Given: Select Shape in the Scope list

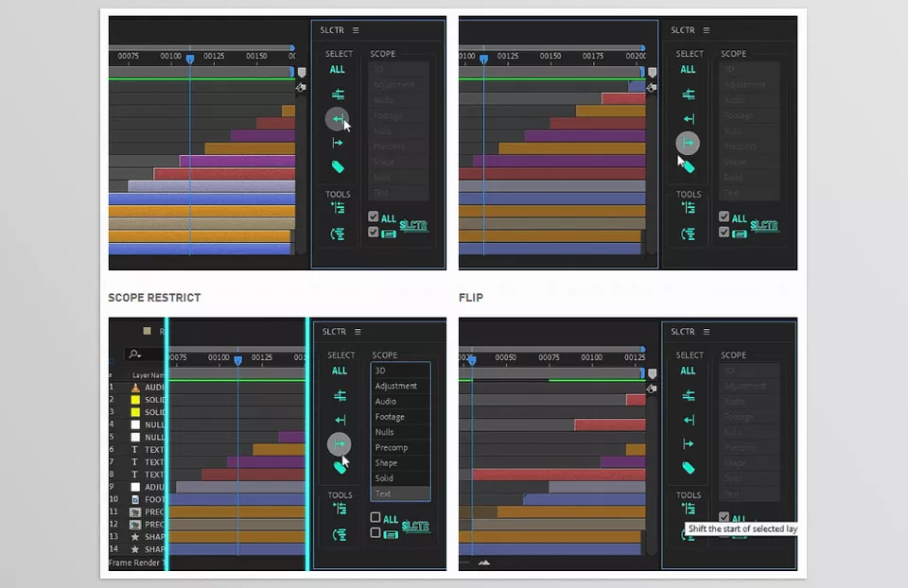Looking at the screenshot, I should tap(400, 463).
